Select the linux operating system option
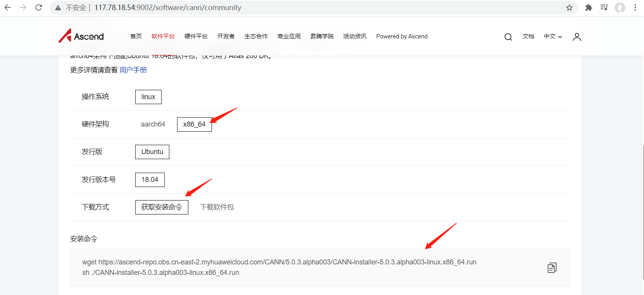The width and height of the screenshot is (644, 295). click(x=148, y=97)
